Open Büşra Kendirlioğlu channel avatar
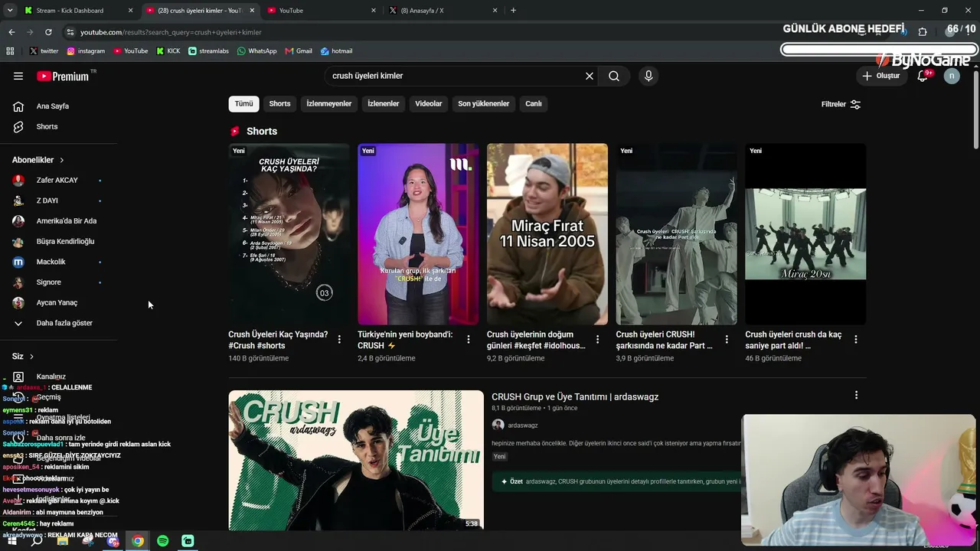980x551 pixels. [18, 241]
